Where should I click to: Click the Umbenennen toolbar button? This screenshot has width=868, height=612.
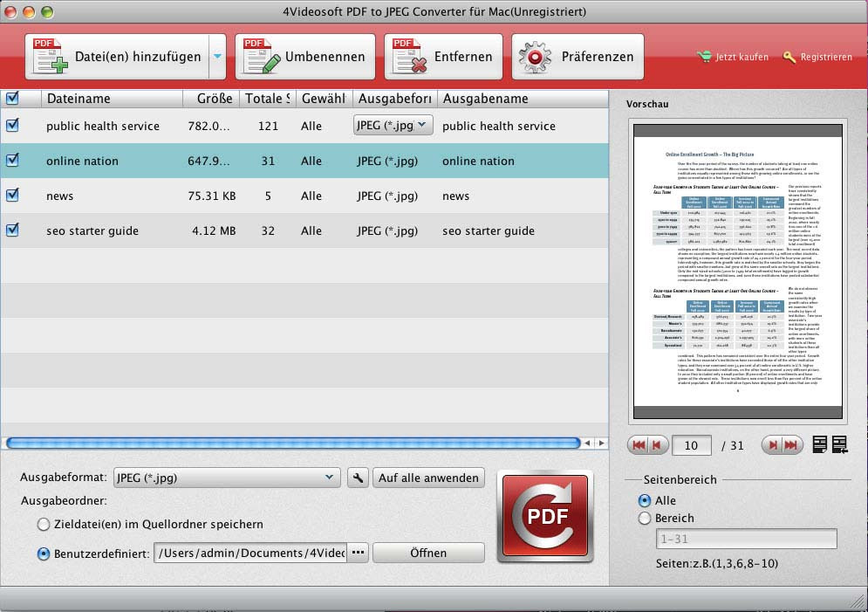pos(305,57)
